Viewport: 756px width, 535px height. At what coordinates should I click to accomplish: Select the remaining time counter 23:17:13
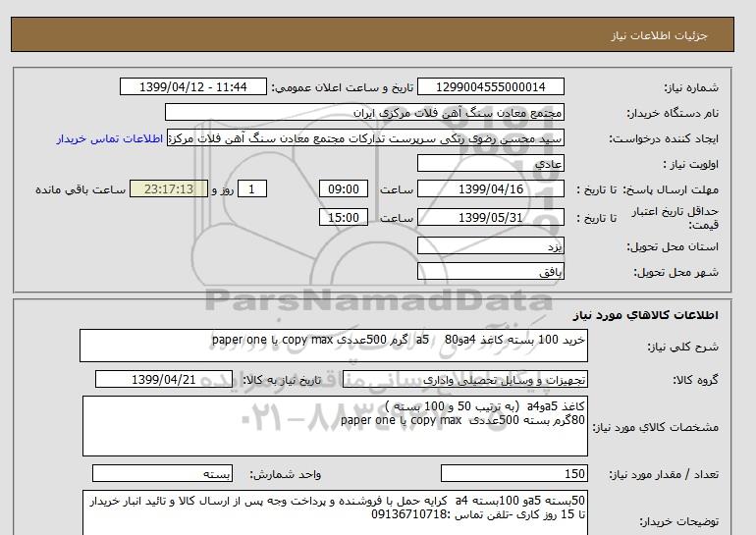[169, 188]
